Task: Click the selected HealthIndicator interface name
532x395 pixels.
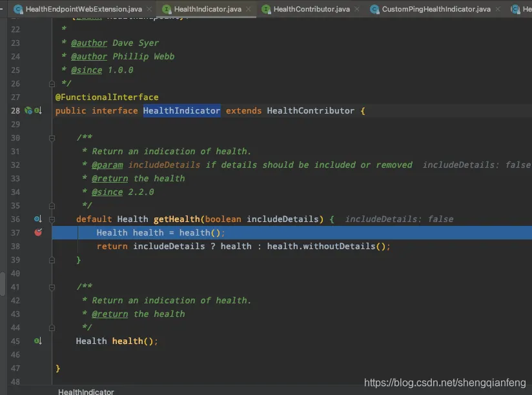Action: click(182, 110)
